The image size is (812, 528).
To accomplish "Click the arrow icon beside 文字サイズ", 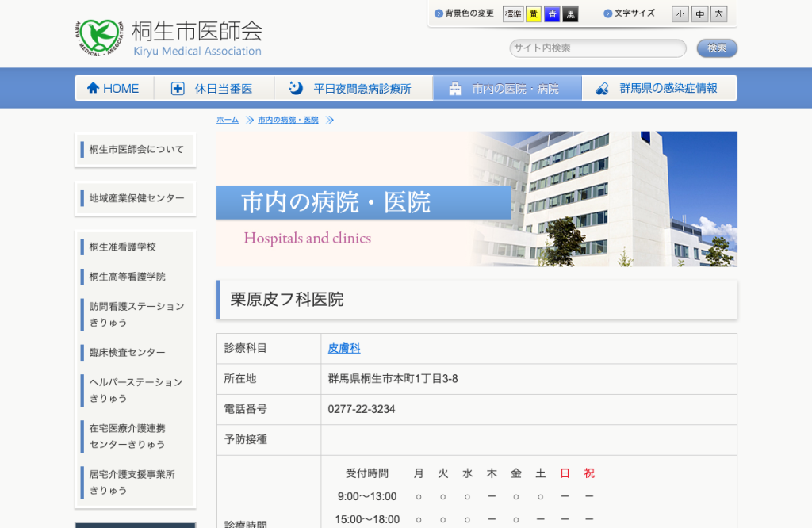I will click(608, 13).
